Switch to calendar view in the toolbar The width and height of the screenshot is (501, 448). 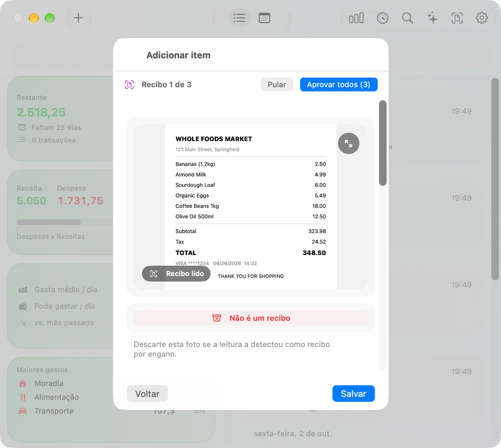click(264, 18)
